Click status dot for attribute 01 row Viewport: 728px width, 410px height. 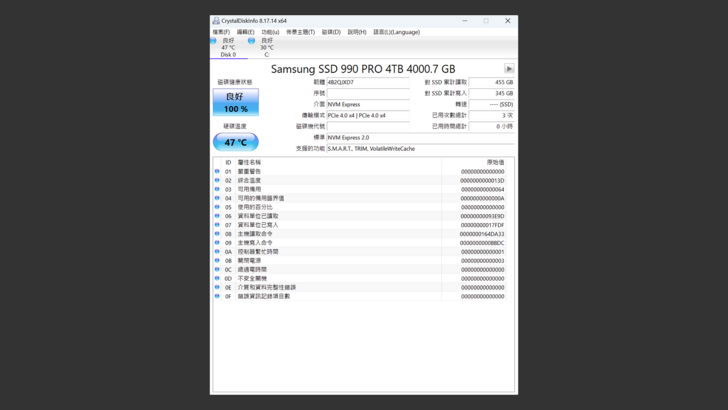(217, 171)
